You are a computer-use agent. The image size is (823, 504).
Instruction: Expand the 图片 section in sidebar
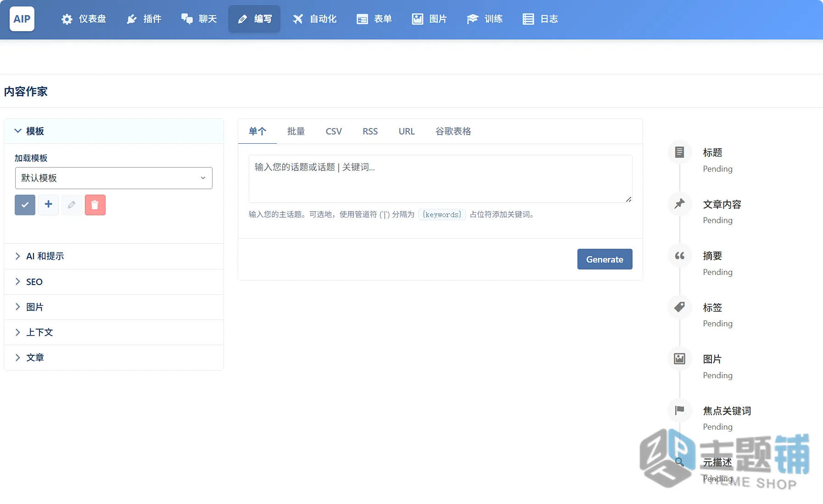click(114, 307)
